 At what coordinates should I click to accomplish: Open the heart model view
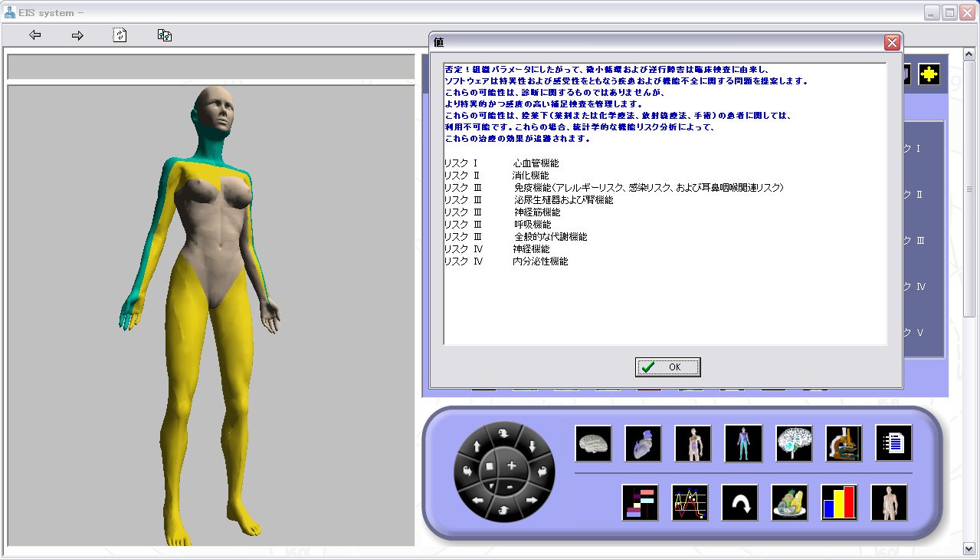click(x=643, y=443)
